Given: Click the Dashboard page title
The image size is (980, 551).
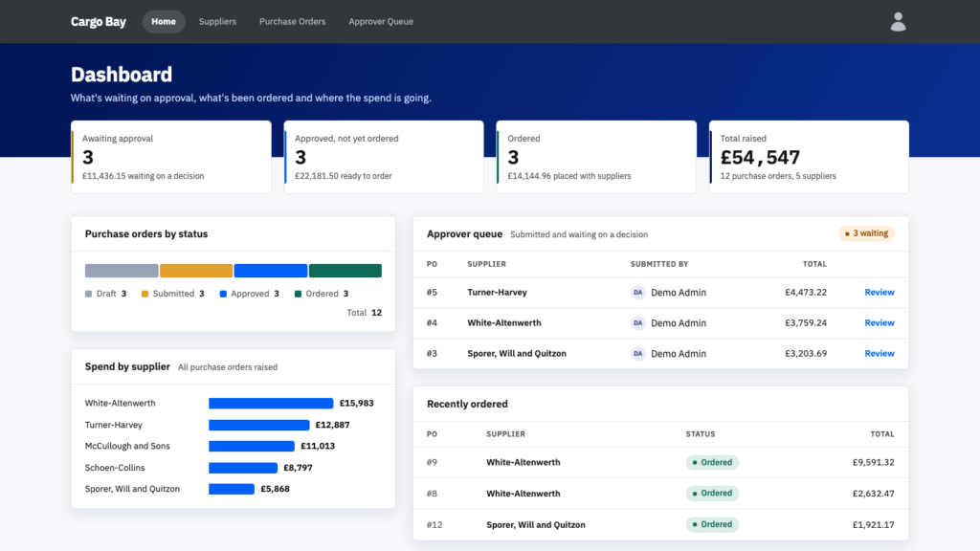Looking at the screenshot, I should [122, 75].
